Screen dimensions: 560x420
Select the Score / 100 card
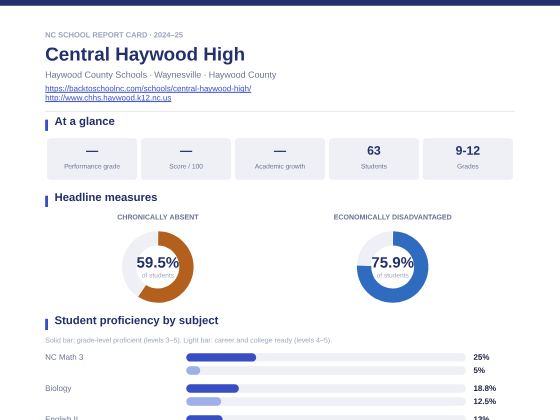pos(186,159)
